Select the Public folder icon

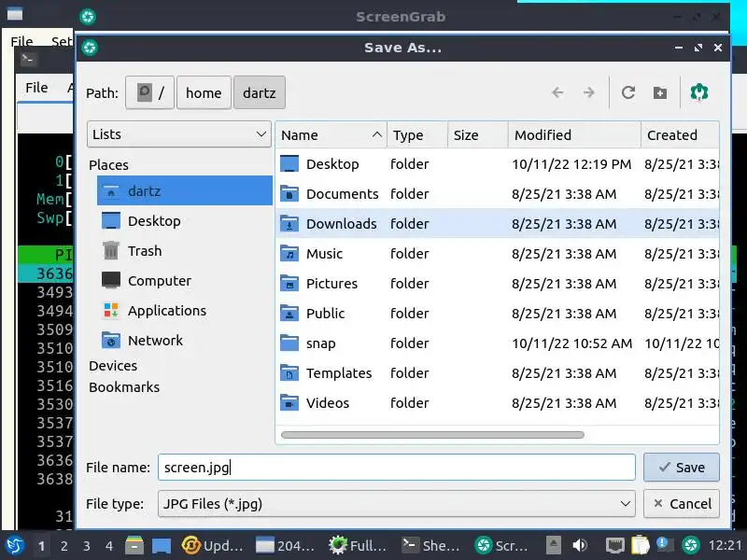289,314
